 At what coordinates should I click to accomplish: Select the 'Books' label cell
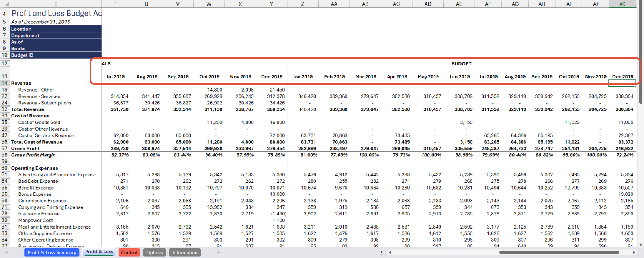click(56, 49)
